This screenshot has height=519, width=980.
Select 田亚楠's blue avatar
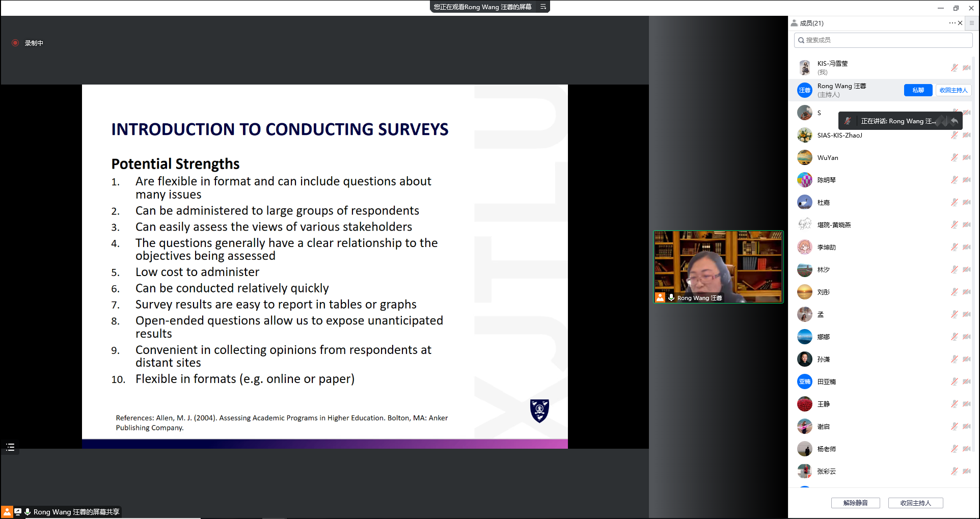[x=805, y=381]
